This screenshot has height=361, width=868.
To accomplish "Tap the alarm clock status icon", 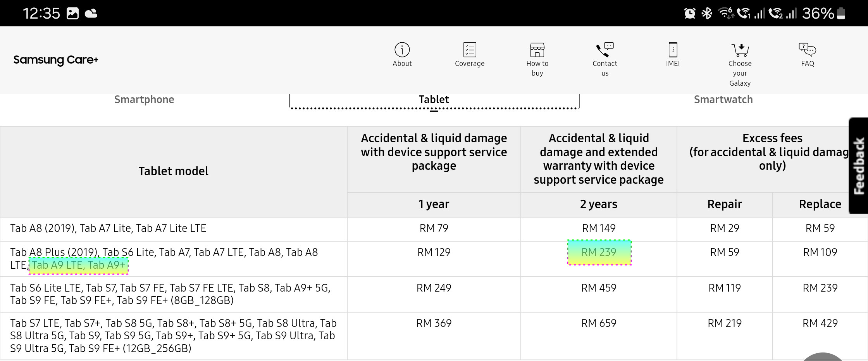I will pos(690,14).
